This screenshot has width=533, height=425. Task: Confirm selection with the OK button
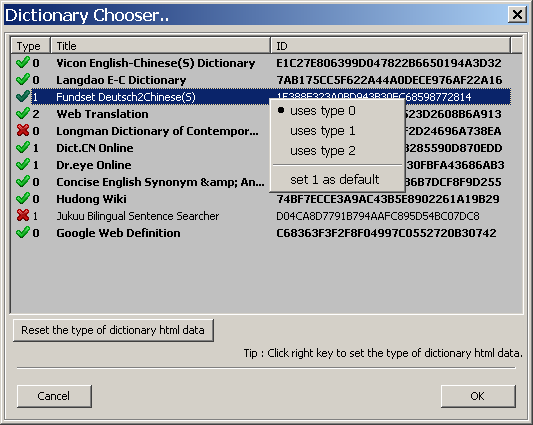478,396
